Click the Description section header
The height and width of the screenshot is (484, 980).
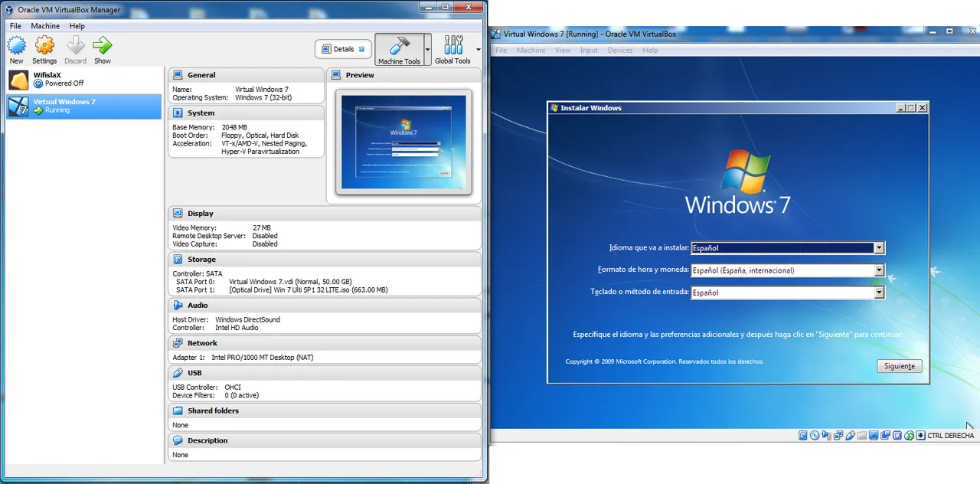[x=325, y=440]
